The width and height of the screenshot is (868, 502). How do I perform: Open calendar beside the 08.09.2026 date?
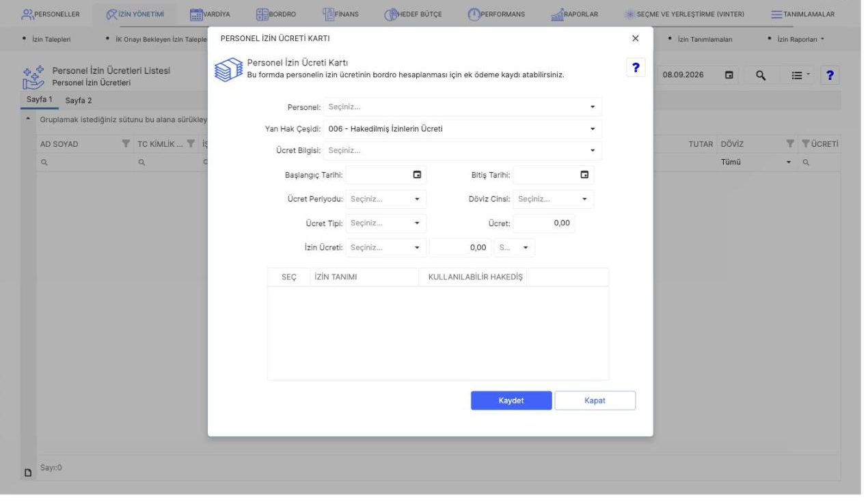tap(729, 75)
